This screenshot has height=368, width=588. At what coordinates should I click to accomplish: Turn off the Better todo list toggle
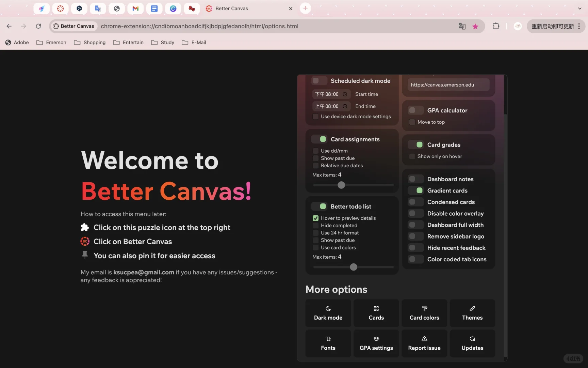[x=319, y=206]
